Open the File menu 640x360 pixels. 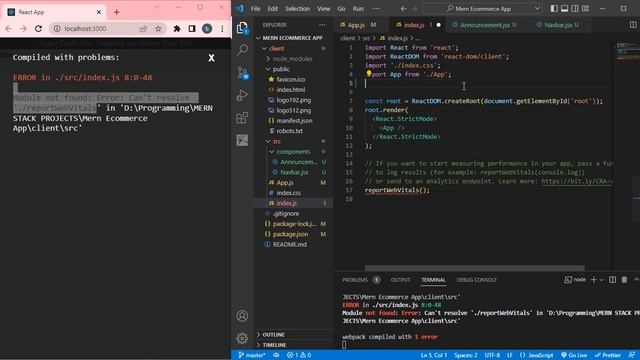256,9
